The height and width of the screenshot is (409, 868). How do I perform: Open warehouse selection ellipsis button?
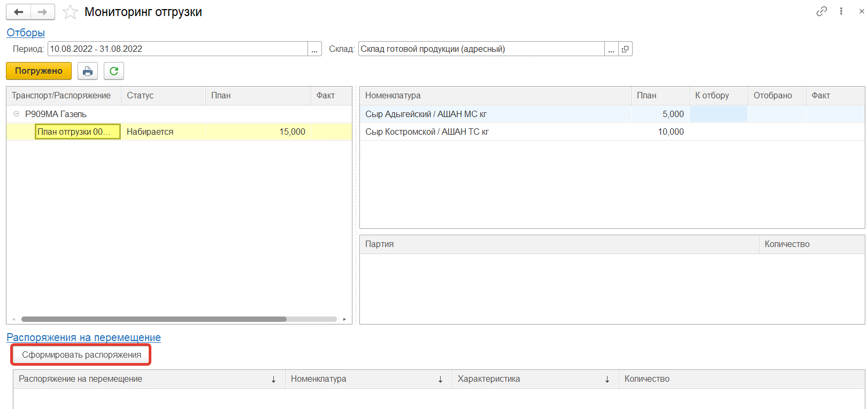[x=611, y=49]
